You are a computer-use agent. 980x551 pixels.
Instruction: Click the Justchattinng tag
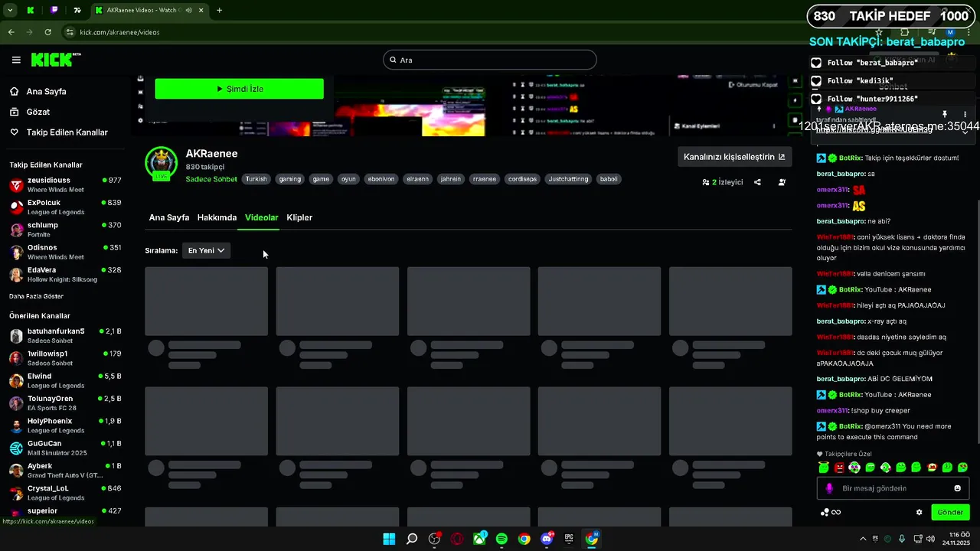click(568, 179)
